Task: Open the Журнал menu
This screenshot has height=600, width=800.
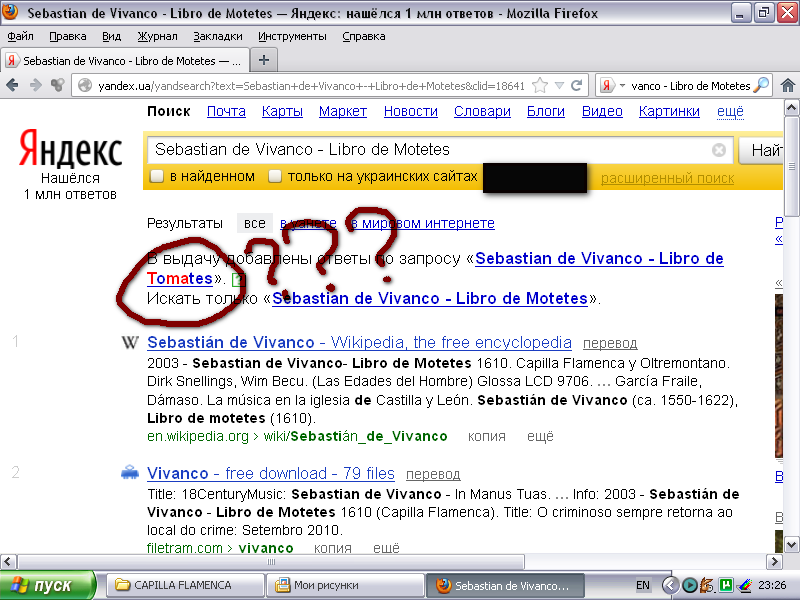Action: point(157,36)
